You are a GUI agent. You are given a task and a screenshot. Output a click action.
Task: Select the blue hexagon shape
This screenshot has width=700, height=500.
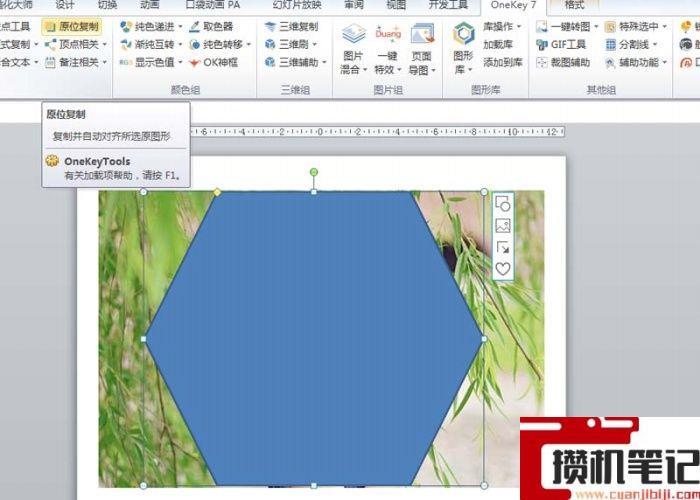[314, 338]
